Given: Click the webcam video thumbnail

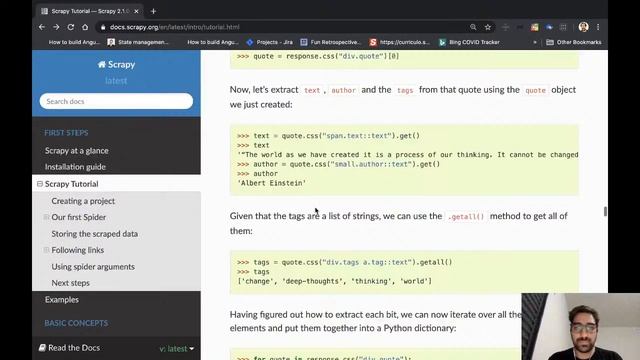Looking at the screenshot, I should click(581, 327).
